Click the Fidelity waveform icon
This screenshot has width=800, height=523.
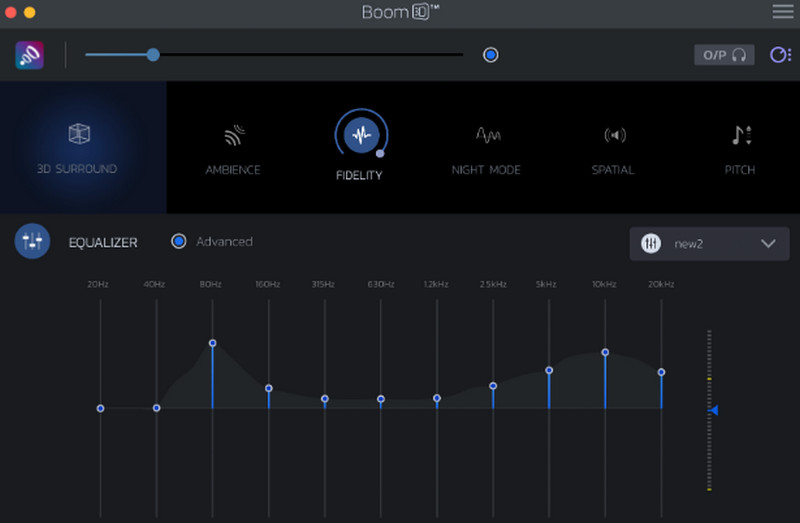coord(360,134)
